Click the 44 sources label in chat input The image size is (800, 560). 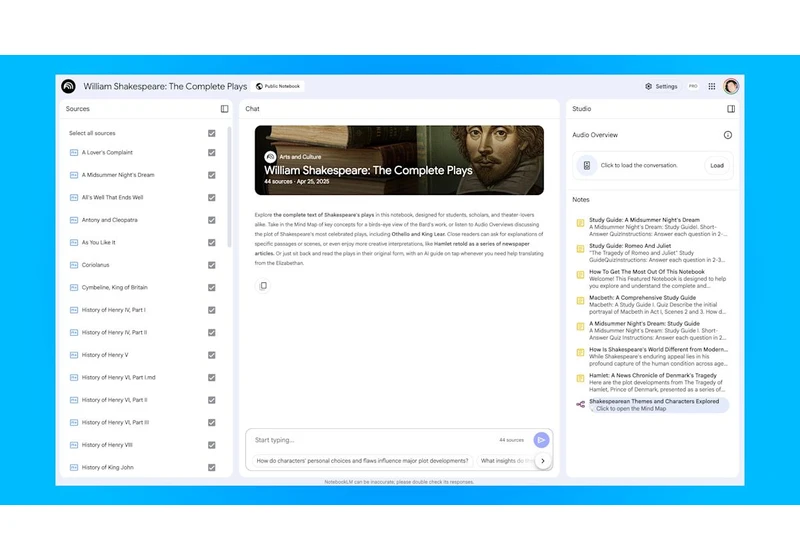pyautogui.click(x=511, y=440)
